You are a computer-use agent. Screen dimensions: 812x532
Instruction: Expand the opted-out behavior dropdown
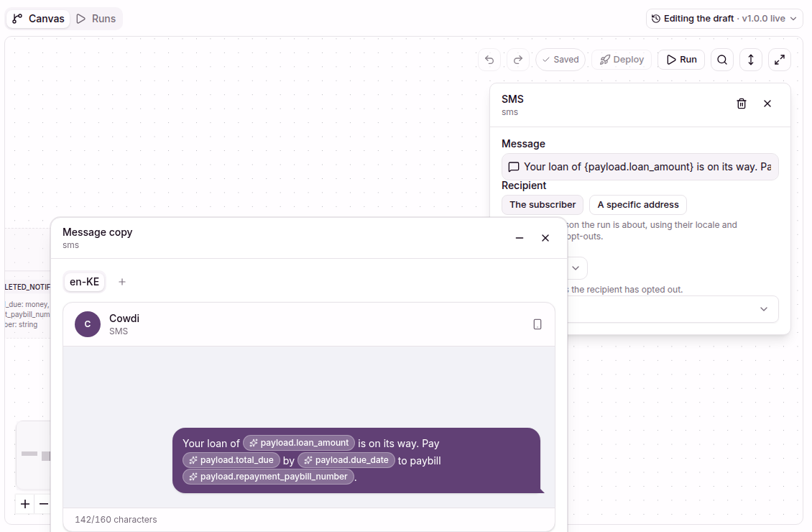[763, 309]
